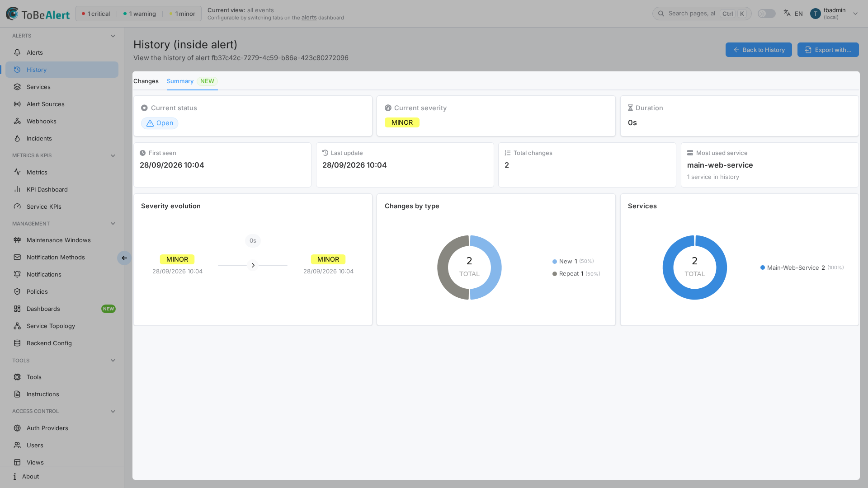Click the Service Topology network icon
The width and height of the screenshot is (868, 488).
point(17,326)
